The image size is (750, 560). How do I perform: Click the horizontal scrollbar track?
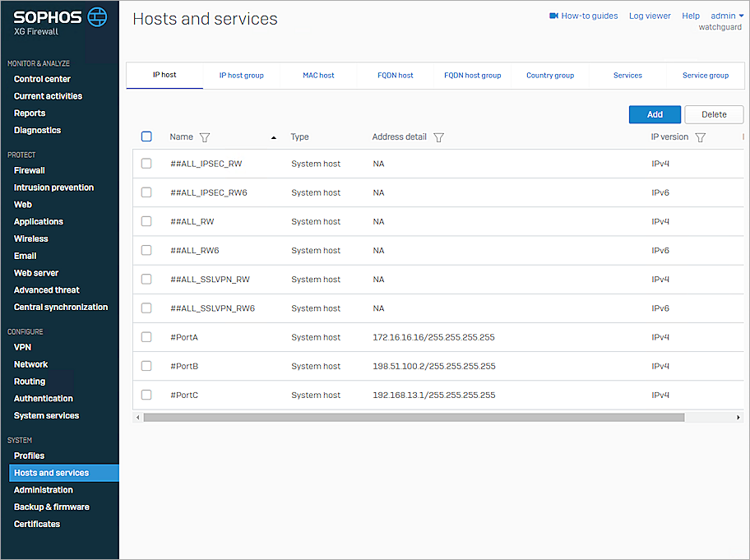coord(709,418)
